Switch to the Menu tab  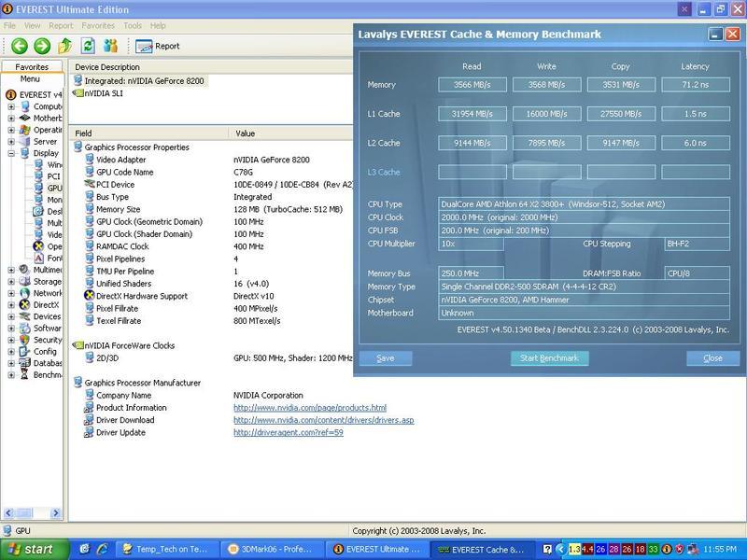(x=30, y=79)
